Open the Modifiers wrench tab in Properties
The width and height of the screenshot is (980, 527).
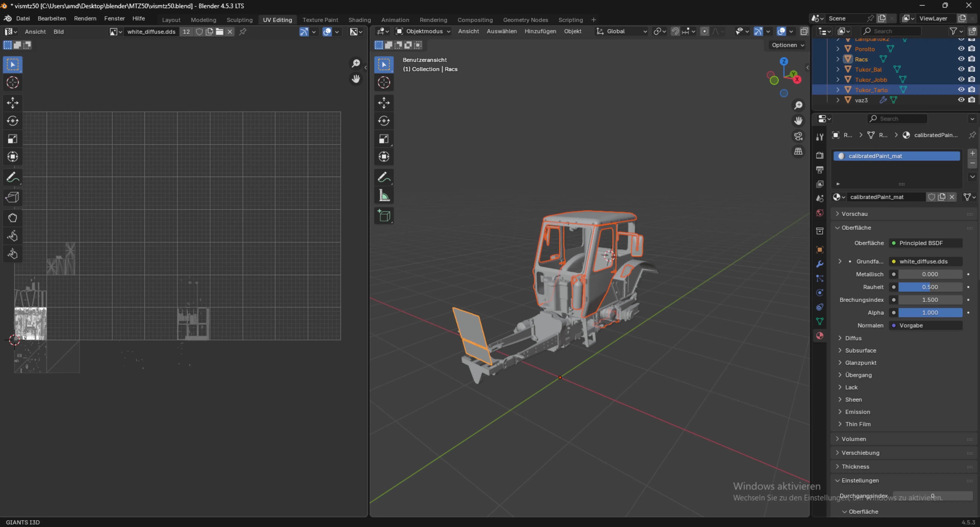tap(820, 264)
